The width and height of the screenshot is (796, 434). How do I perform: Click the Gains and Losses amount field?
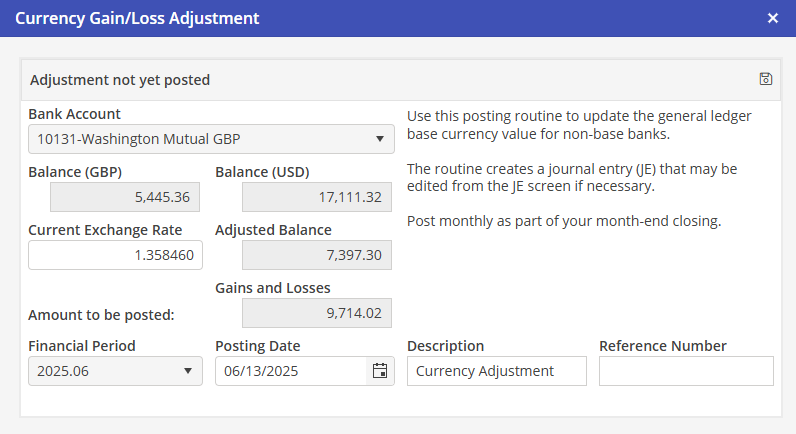(303, 313)
